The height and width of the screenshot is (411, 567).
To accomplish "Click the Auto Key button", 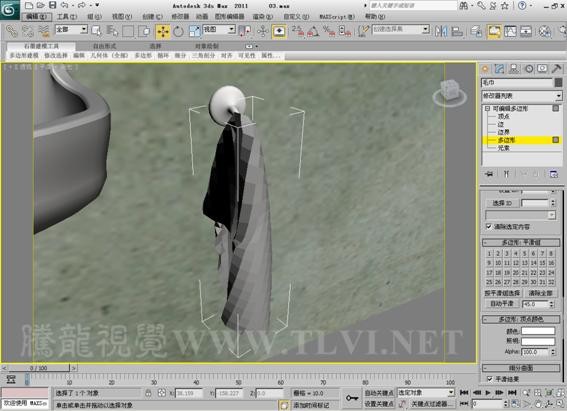I will coord(379,393).
